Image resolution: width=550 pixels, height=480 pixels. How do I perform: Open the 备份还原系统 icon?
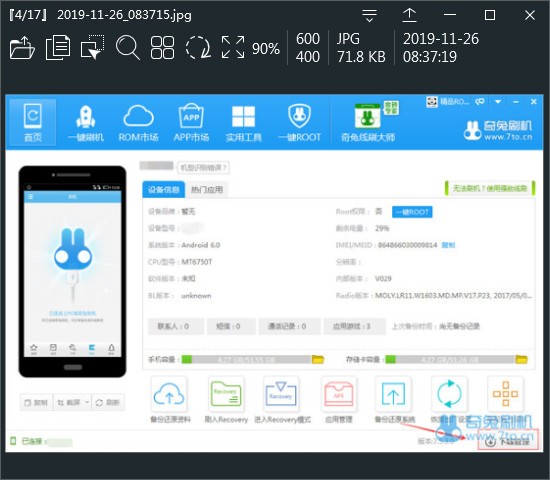click(393, 394)
